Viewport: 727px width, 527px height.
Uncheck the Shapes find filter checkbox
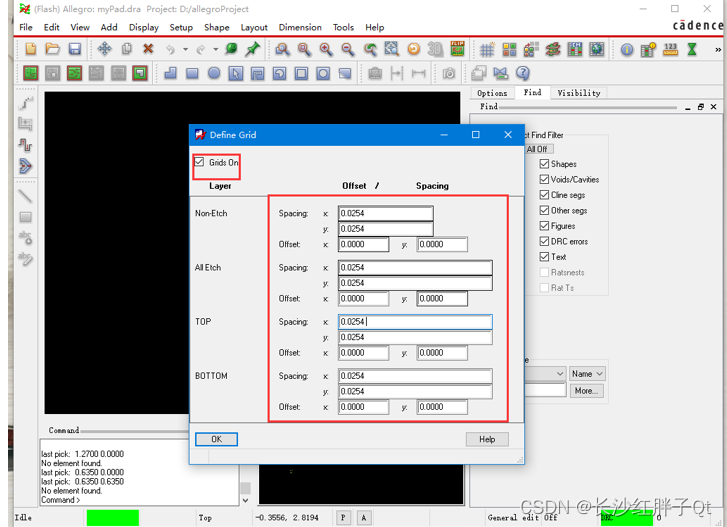544,164
